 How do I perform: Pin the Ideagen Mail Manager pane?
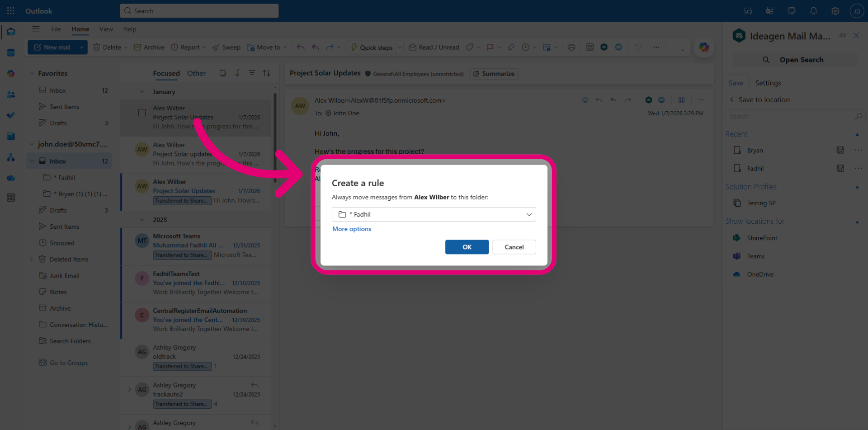click(842, 35)
